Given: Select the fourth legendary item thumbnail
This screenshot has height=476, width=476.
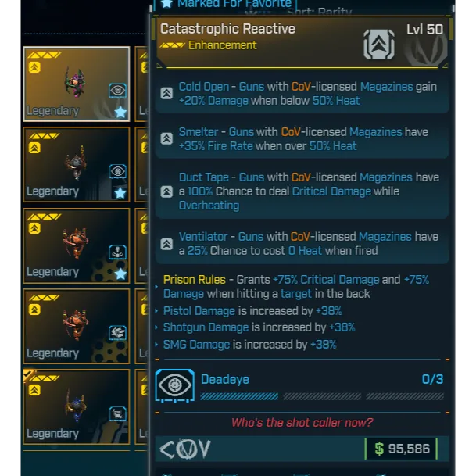Looking at the screenshot, I should (x=77, y=327).
